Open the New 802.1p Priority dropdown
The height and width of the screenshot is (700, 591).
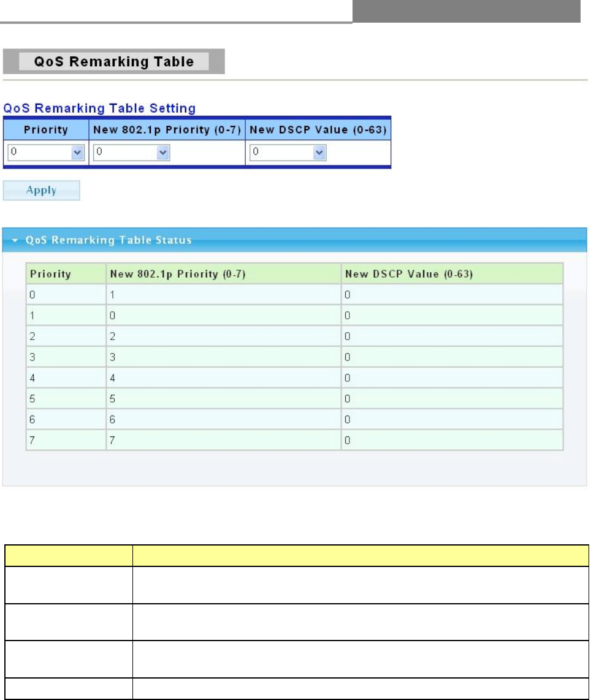click(131, 152)
